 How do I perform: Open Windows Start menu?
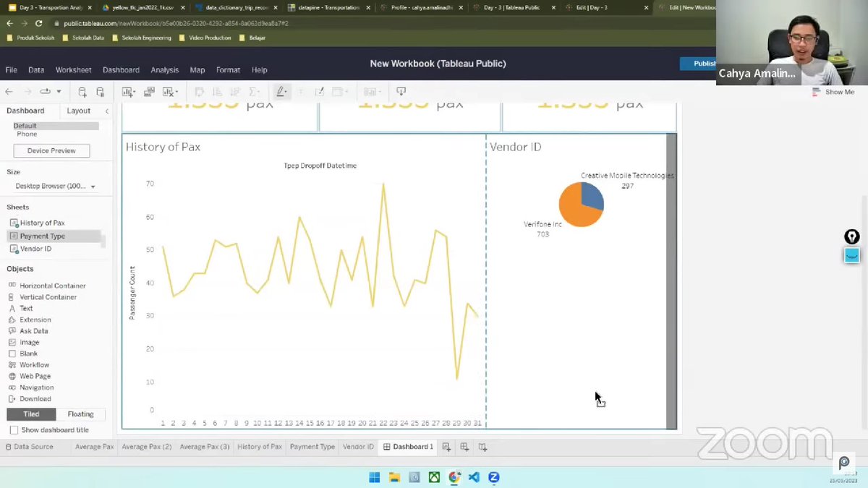click(374, 477)
